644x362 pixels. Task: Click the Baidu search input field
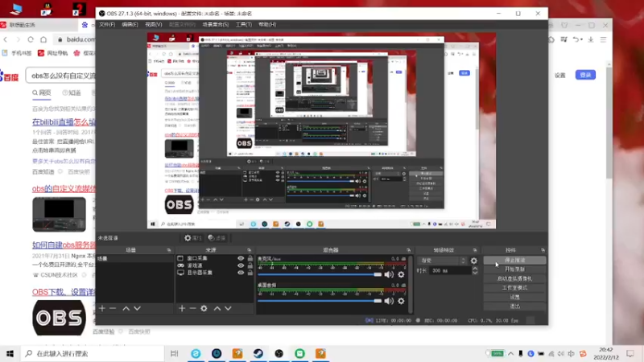click(x=62, y=76)
